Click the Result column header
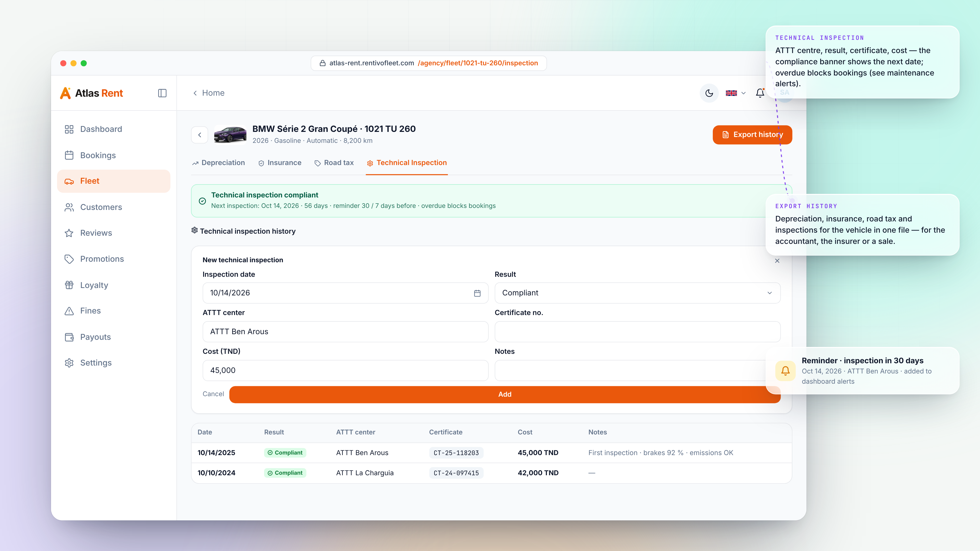 coord(274,432)
